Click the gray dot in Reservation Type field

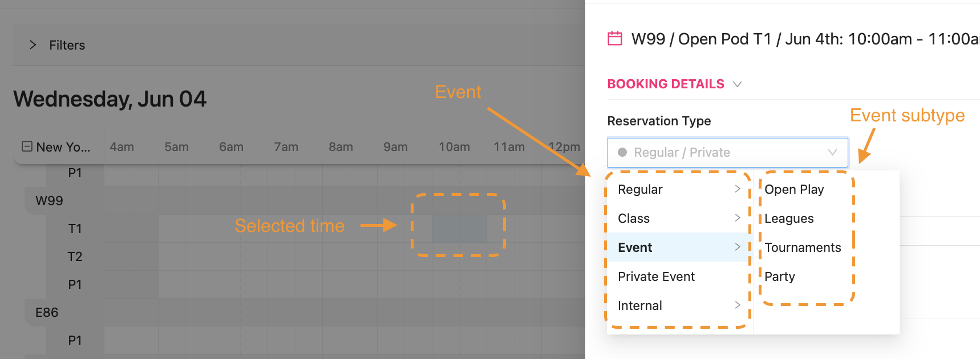[622, 152]
